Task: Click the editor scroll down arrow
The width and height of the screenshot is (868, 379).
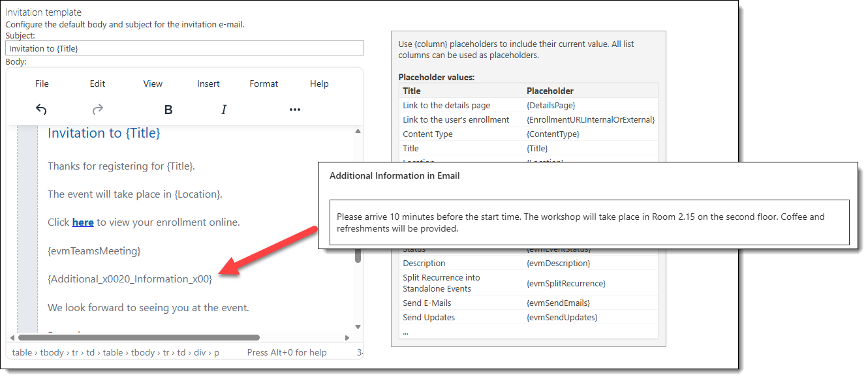Action: 358,326
